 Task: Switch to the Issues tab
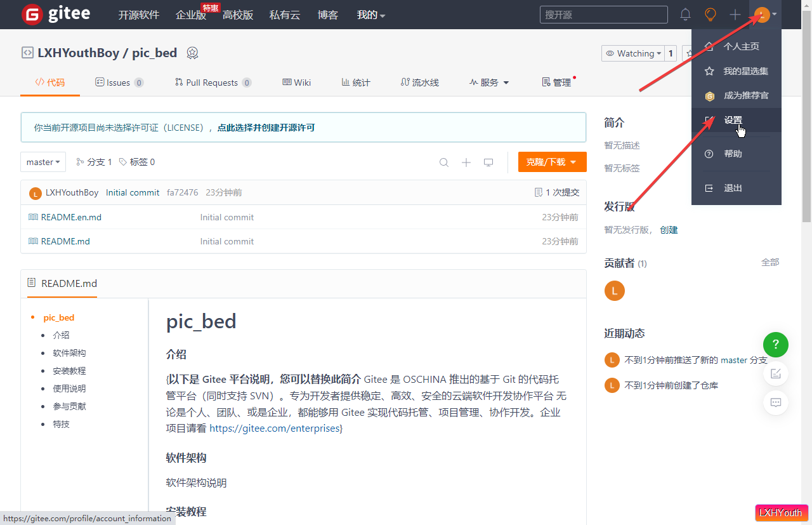click(119, 82)
